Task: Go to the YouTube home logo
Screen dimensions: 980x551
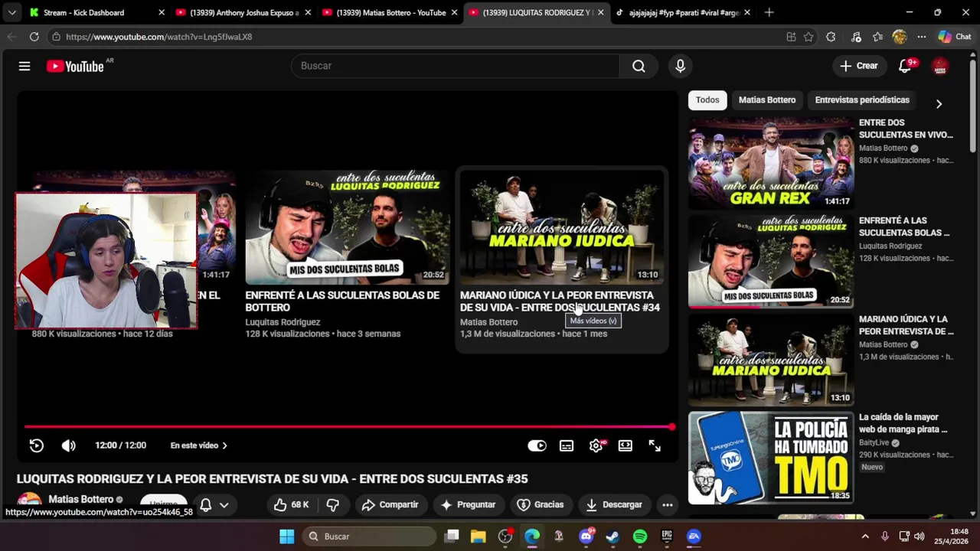Action: point(75,67)
